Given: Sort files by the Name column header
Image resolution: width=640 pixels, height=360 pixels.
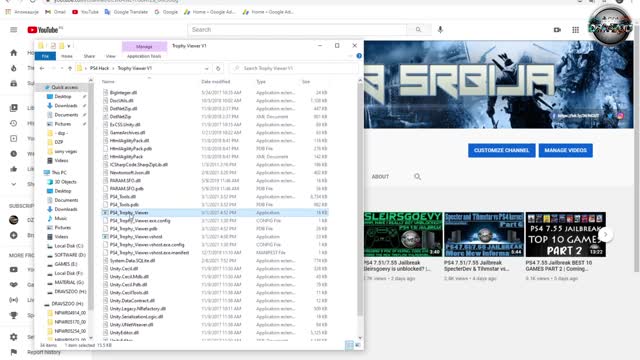Looking at the screenshot, I should pyautogui.click(x=108, y=82).
